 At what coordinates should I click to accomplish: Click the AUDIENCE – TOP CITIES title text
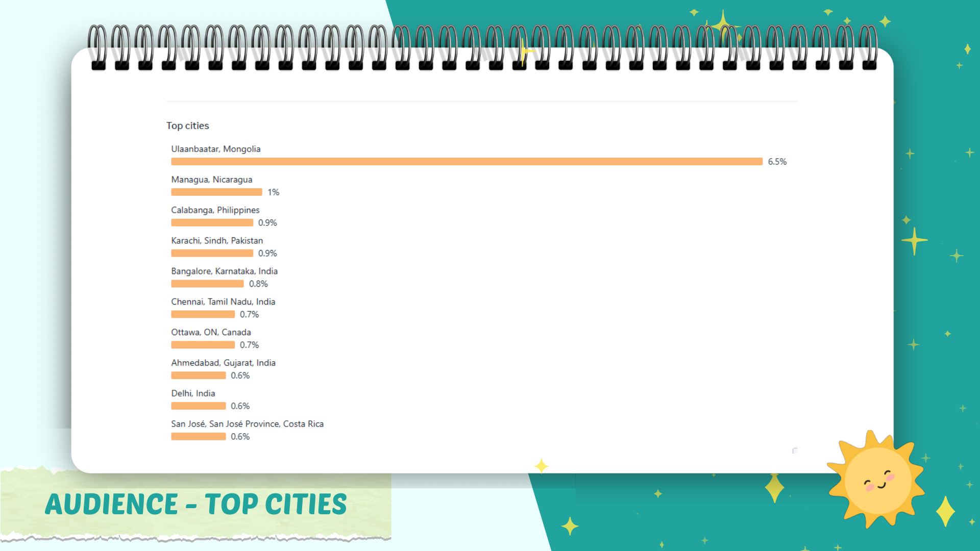pos(196,504)
